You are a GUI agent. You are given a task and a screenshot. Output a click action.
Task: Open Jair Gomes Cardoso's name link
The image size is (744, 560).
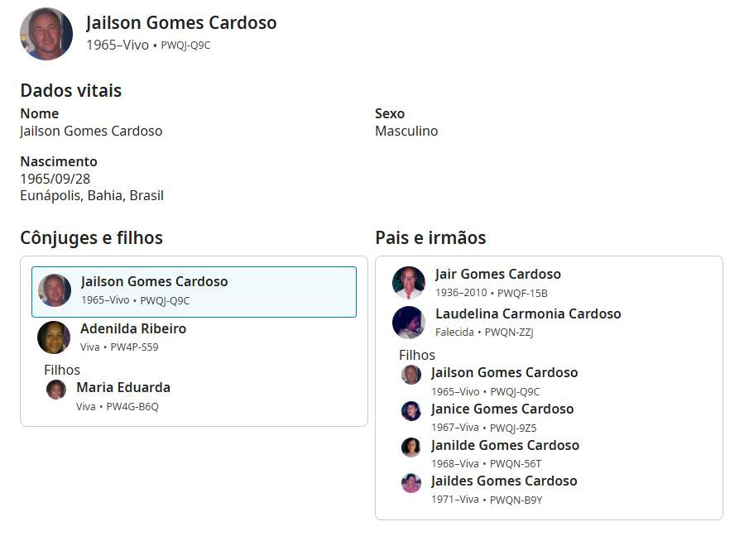(498, 275)
